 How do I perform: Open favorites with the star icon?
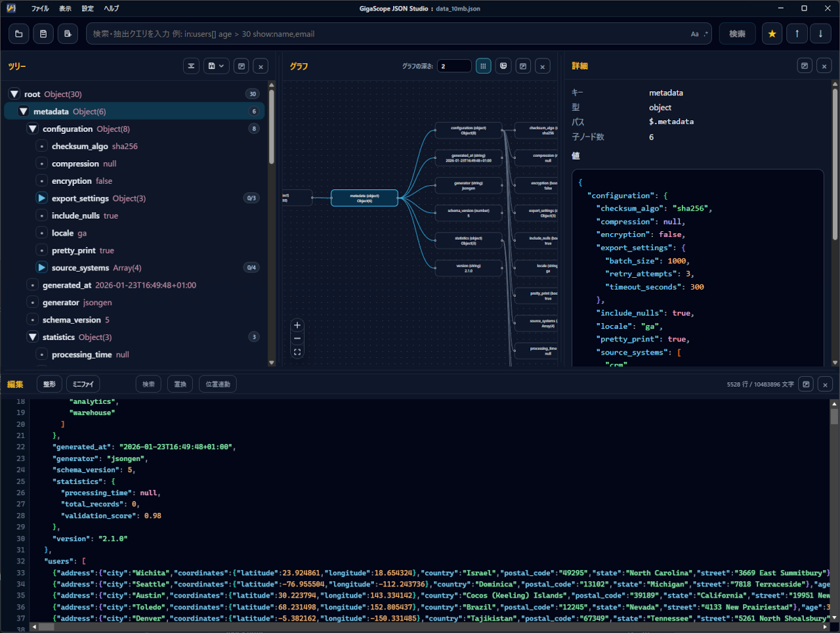coord(772,33)
